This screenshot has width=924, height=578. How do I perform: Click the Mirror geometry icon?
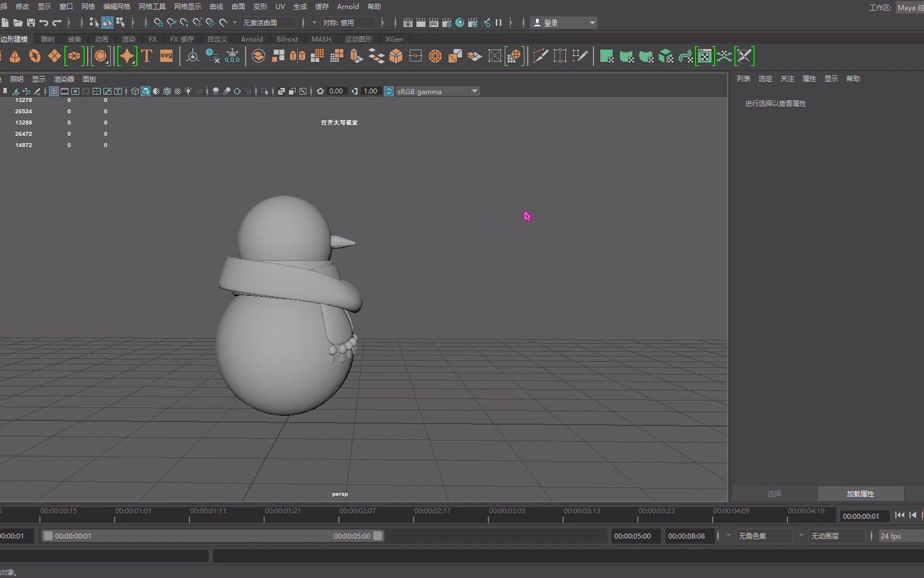point(297,56)
